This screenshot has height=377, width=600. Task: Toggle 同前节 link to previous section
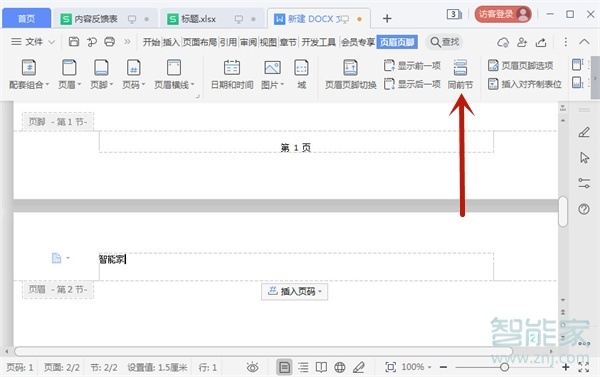pyautogui.click(x=460, y=75)
